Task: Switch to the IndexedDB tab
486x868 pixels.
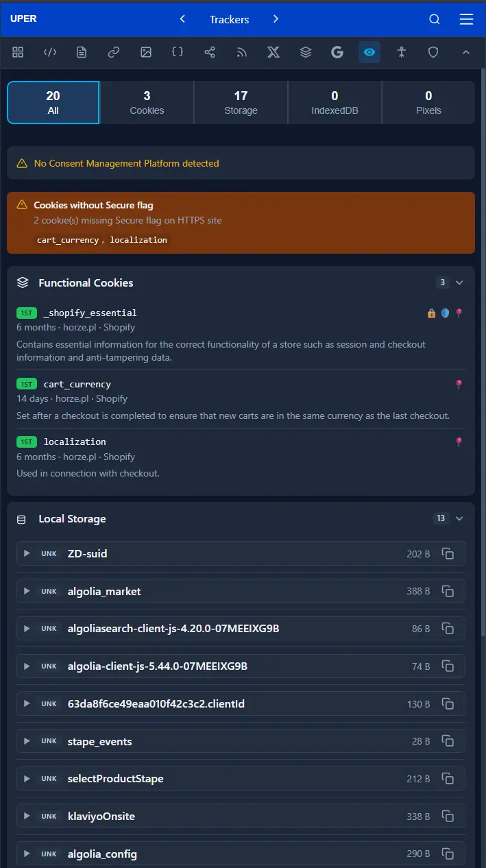Action: [335, 102]
